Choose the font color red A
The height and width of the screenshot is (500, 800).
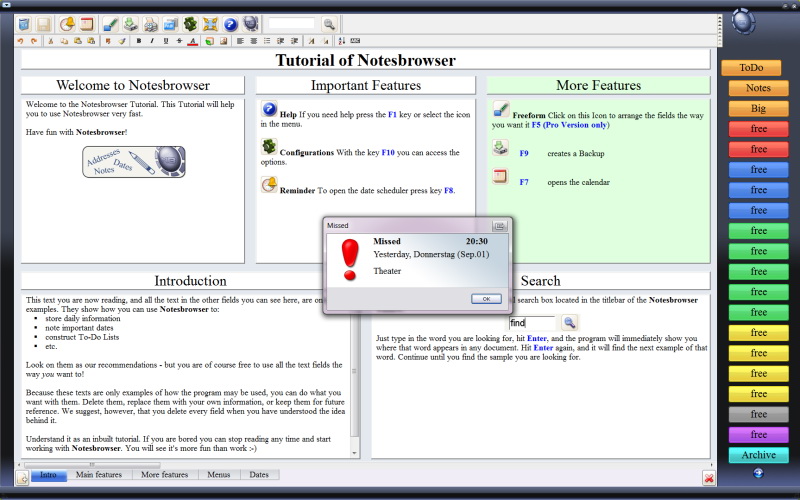click(x=192, y=41)
